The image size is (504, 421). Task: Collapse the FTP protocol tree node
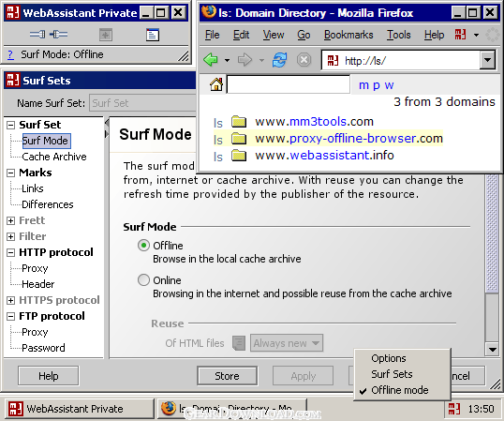pyautogui.click(x=10, y=317)
